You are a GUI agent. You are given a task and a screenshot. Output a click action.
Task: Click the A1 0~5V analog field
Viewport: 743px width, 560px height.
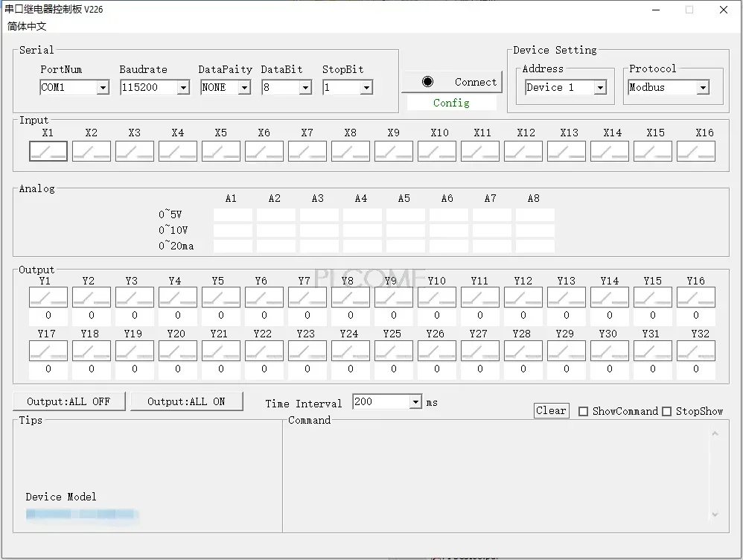pyautogui.click(x=232, y=215)
